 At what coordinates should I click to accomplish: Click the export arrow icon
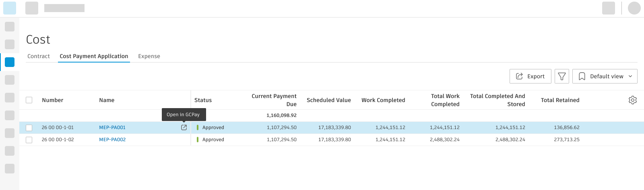pos(520,76)
